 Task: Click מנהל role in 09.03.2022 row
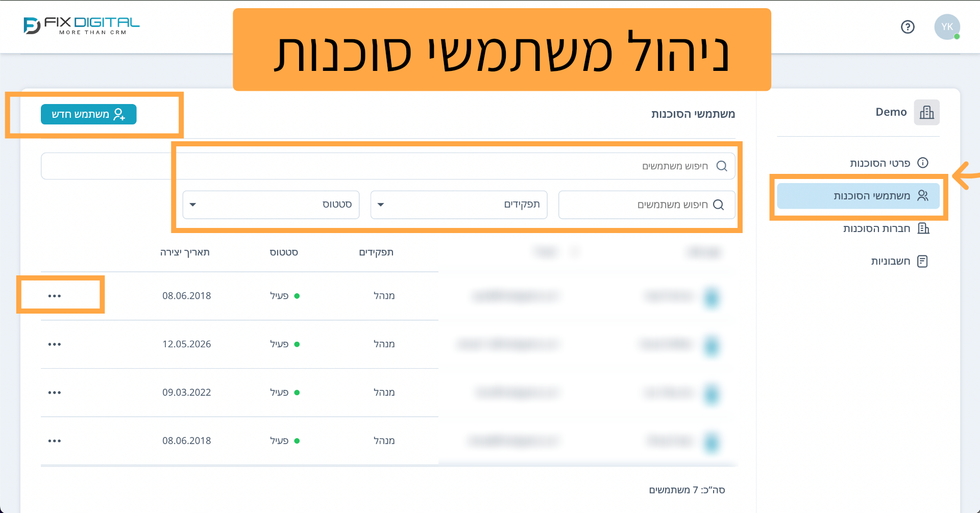click(x=384, y=393)
